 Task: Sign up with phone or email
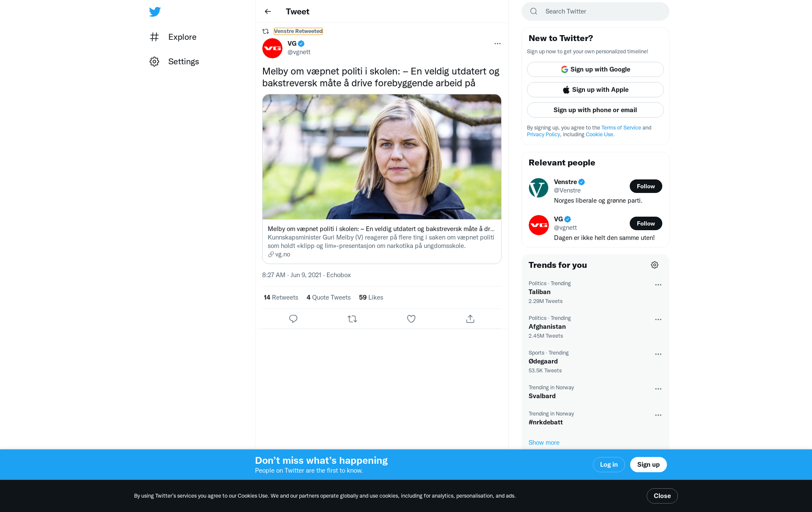[x=595, y=110]
